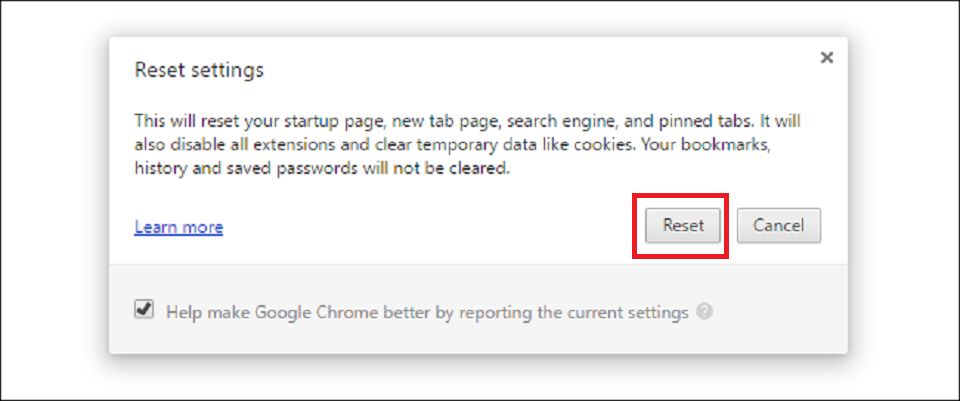Toggle the settings reporting checkbox
This screenshot has width=960, height=401.
click(145, 311)
